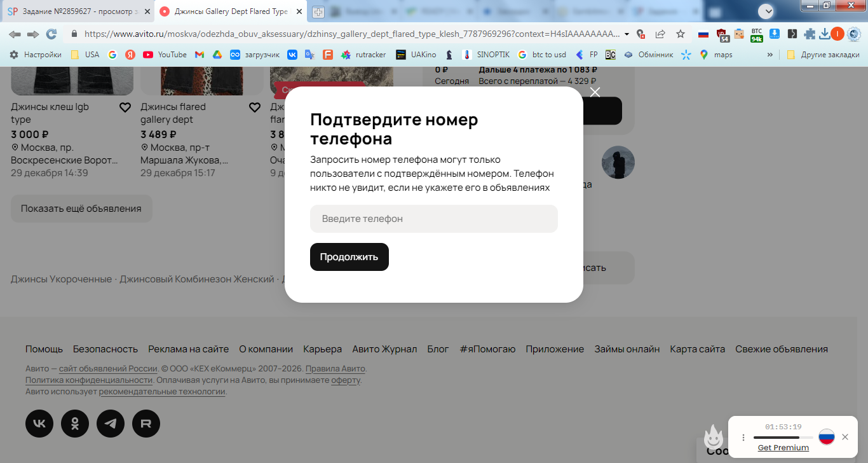This screenshot has width=868, height=463.
Task: Click the 'Показать ещё объявления' button
Action: (81, 209)
